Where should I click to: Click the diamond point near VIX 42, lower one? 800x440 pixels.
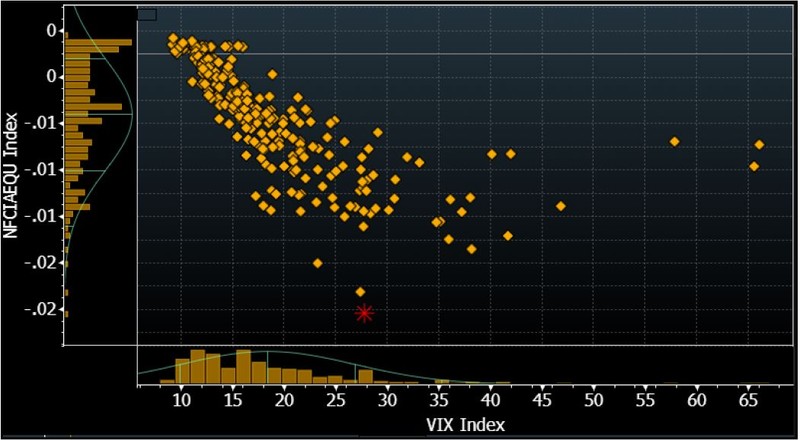pos(508,235)
